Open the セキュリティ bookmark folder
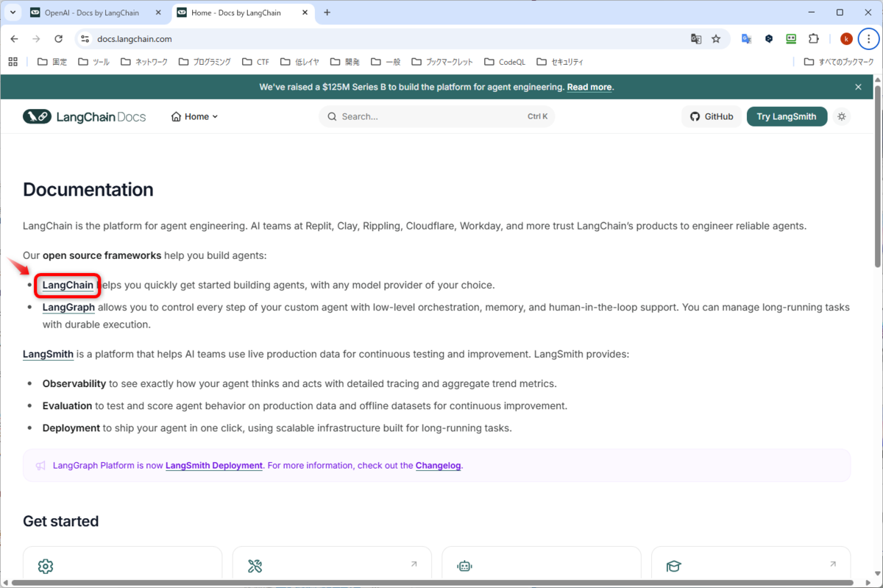The image size is (883, 588). pos(560,62)
